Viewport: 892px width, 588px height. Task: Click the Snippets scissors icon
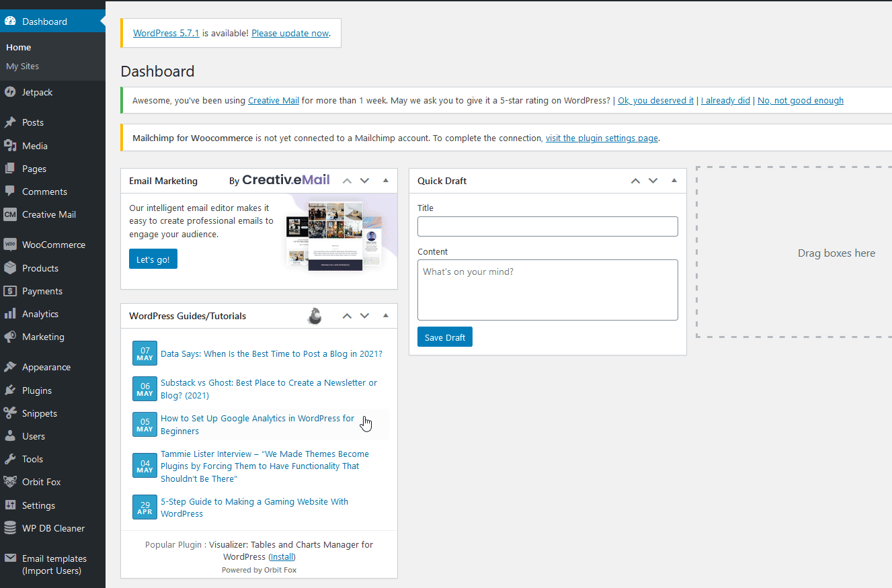10,413
